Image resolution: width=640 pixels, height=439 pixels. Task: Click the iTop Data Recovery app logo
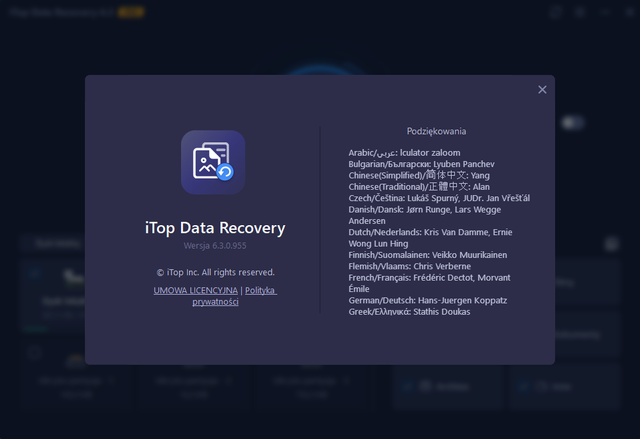(213, 162)
